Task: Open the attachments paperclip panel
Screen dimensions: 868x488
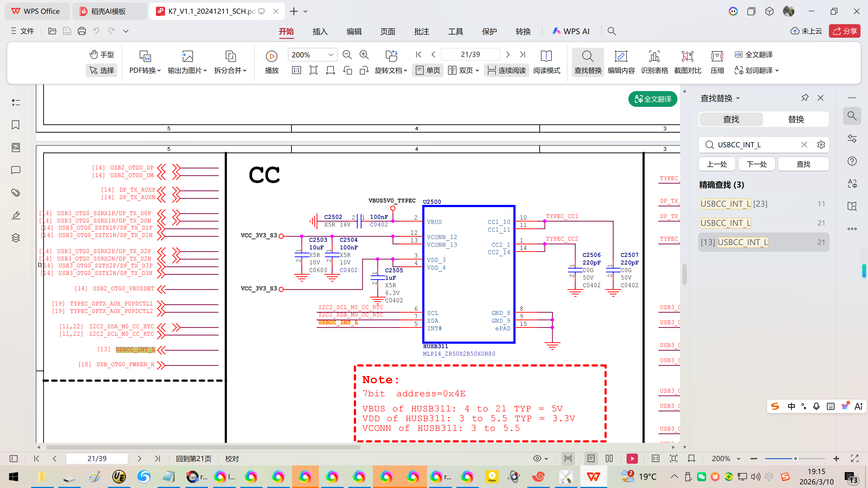Action: pyautogui.click(x=16, y=193)
